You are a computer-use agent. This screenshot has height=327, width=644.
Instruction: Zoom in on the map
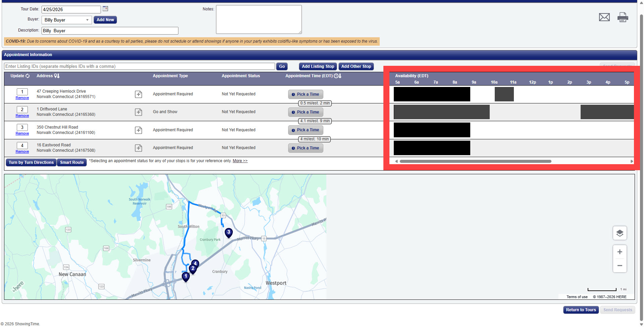coord(620,252)
